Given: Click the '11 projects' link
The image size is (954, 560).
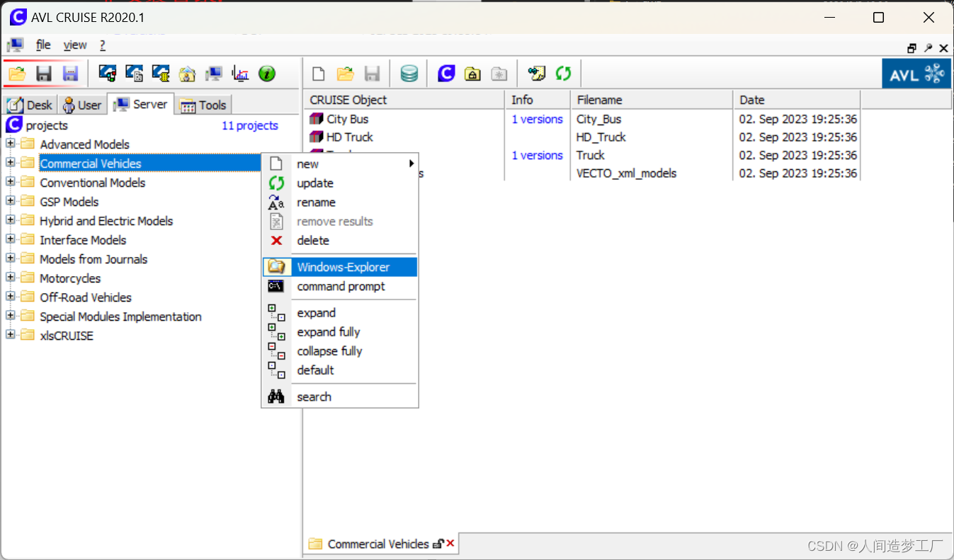Looking at the screenshot, I should [x=250, y=125].
